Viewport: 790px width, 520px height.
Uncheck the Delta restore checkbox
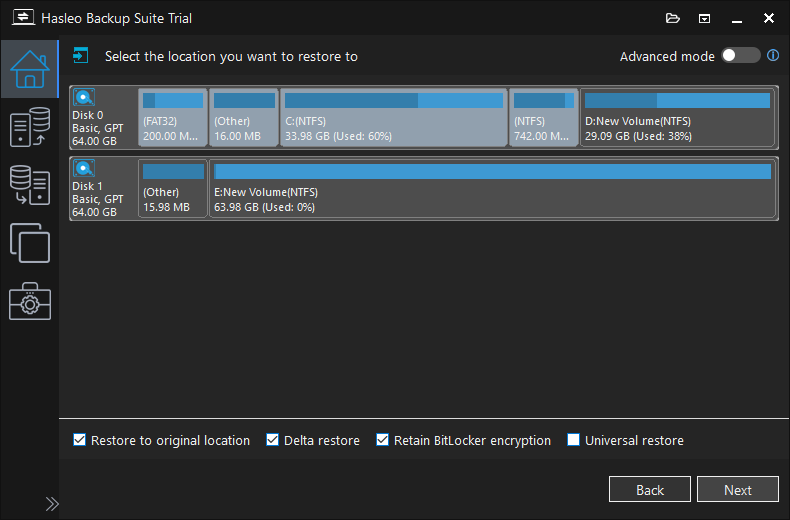(272, 440)
